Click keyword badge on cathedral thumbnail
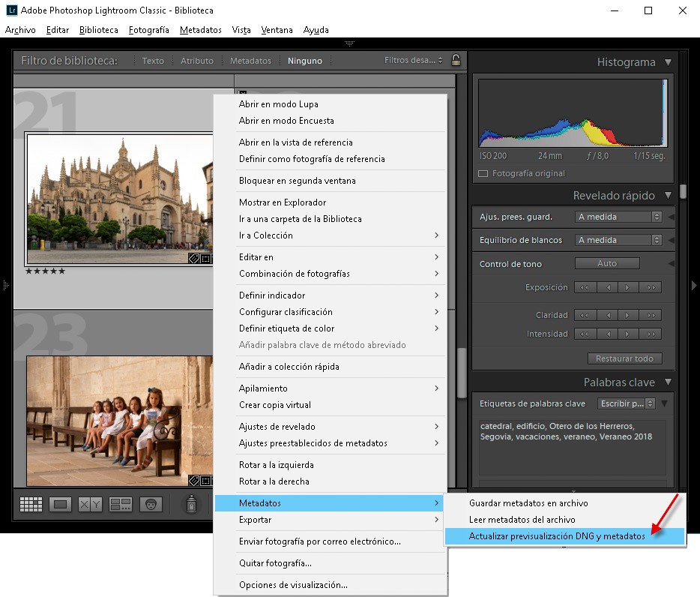Screen dimensions: 700x597 [194, 258]
